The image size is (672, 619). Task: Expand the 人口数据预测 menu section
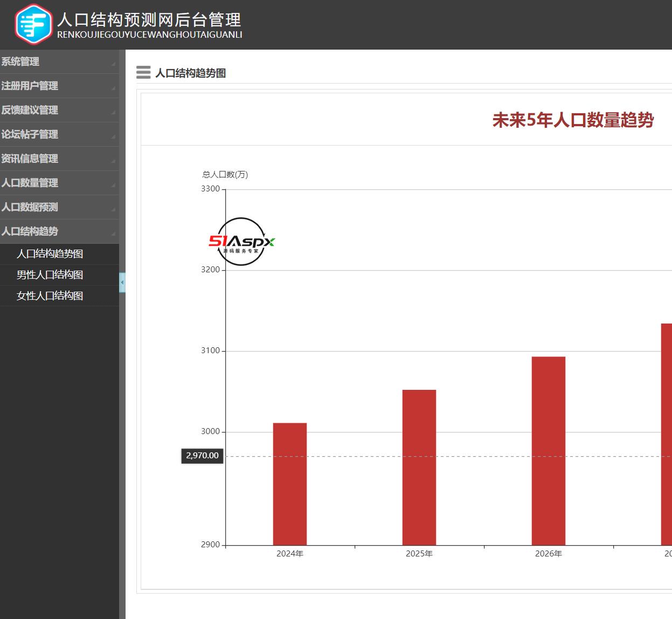59,207
